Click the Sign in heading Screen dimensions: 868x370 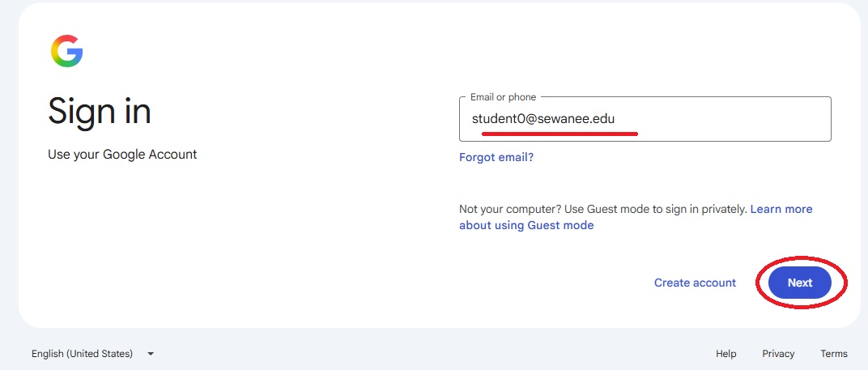99,111
